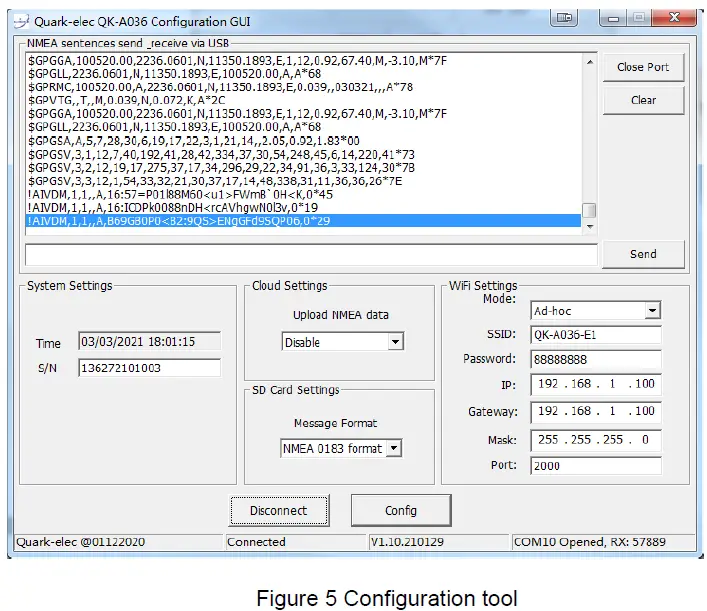Select the $GPVTG sentence line

pos(126,100)
